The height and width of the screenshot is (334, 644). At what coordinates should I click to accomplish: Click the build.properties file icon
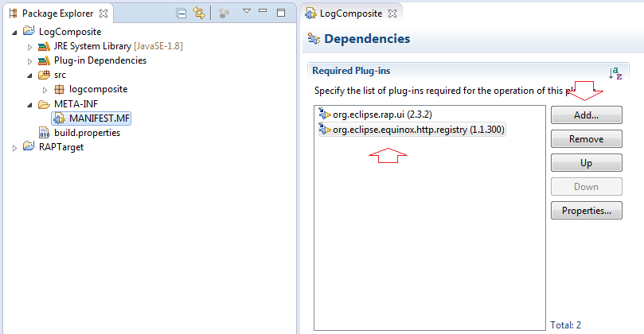(44, 133)
